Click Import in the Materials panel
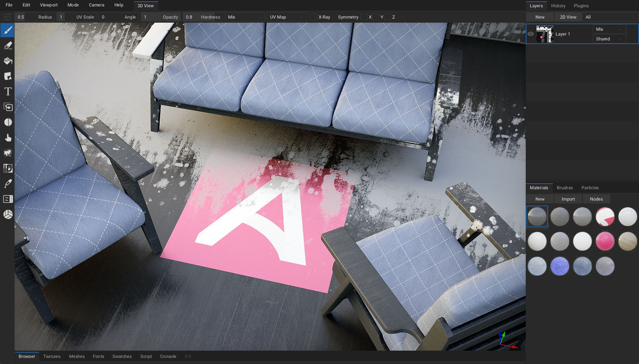 point(568,199)
